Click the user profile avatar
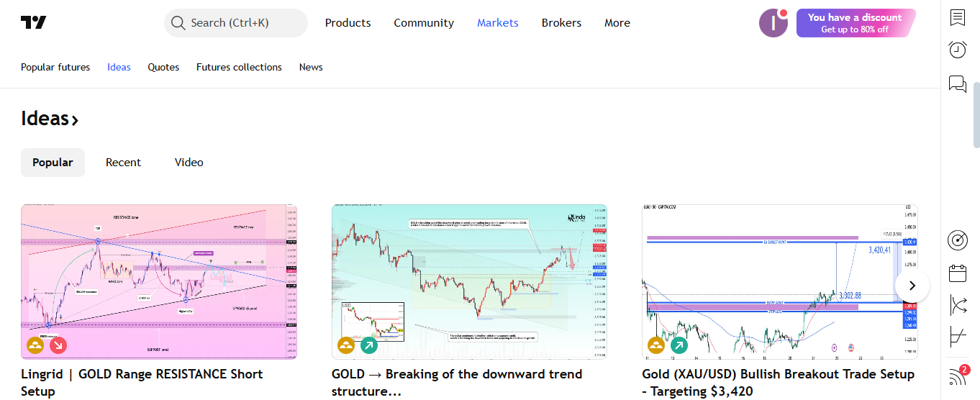The width and height of the screenshot is (980, 400). pos(773,23)
